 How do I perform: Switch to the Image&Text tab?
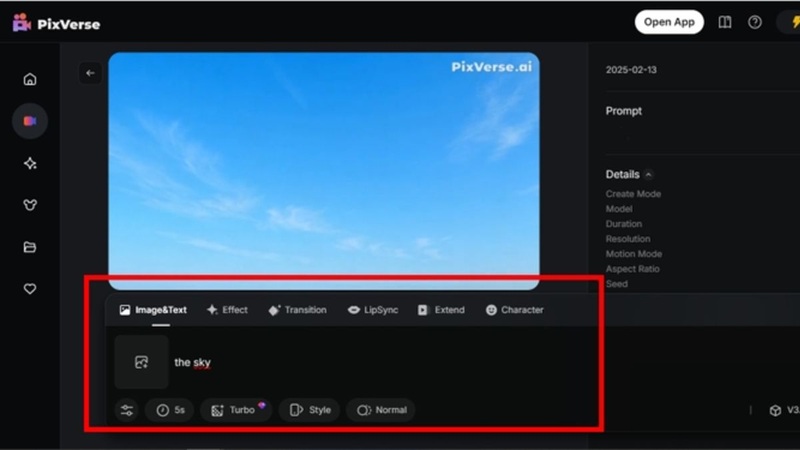pyautogui.click(x=153, y=310)
